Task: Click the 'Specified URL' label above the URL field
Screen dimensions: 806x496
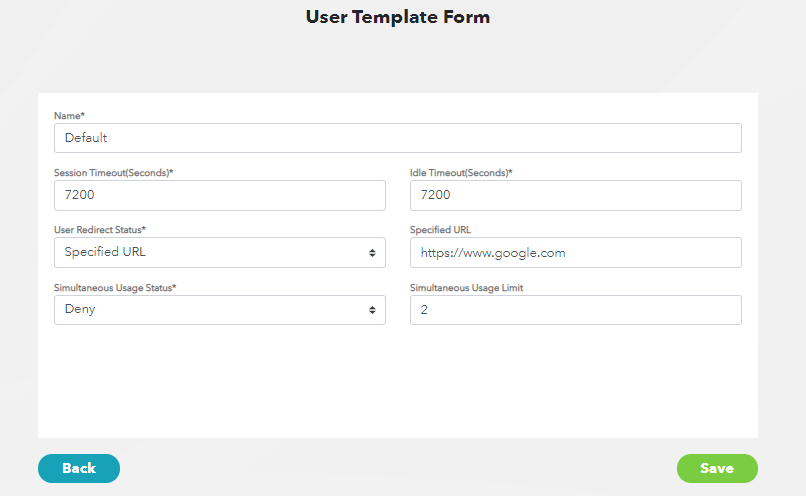Action: (x=440, y=230)
